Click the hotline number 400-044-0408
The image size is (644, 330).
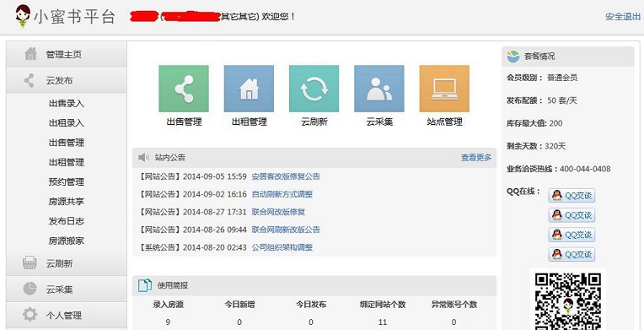(x=585, y=169)
